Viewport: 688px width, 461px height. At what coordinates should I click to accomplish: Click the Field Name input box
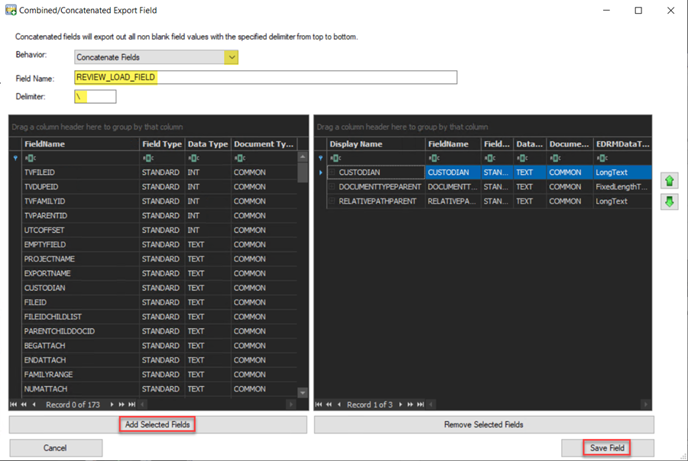[x=265, y=77]
